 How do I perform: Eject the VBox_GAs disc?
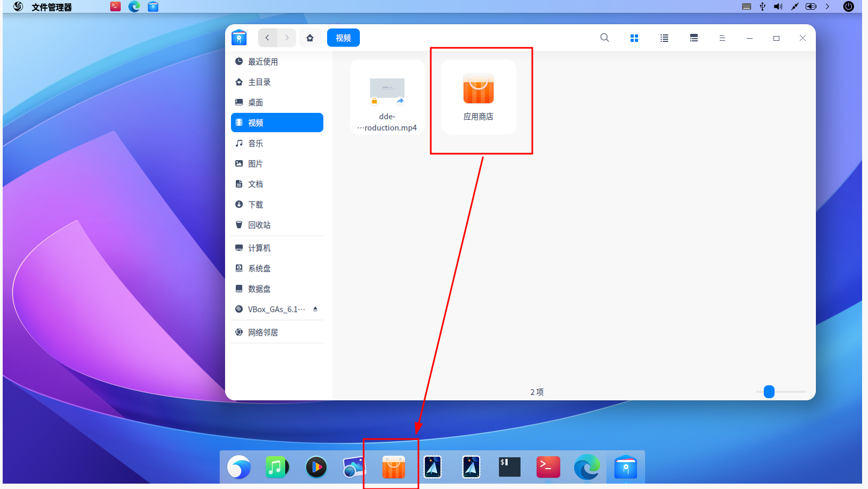(315, 309)
